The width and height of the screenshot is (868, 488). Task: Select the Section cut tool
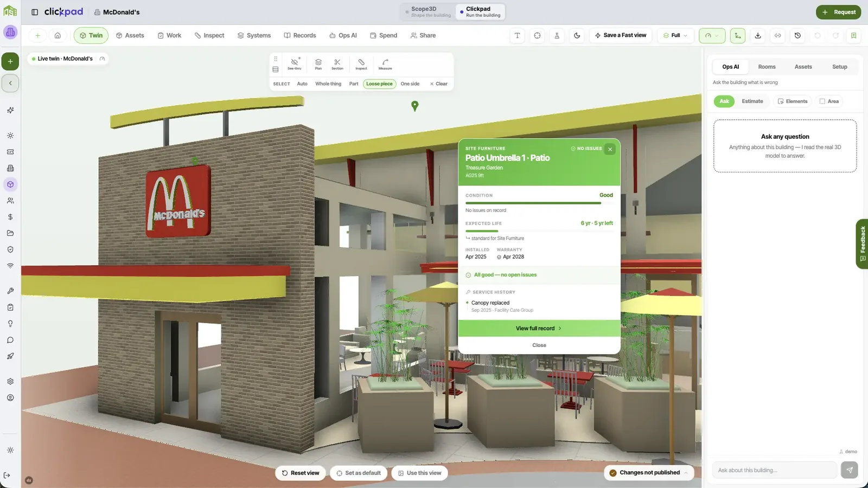tap(337, 63)
